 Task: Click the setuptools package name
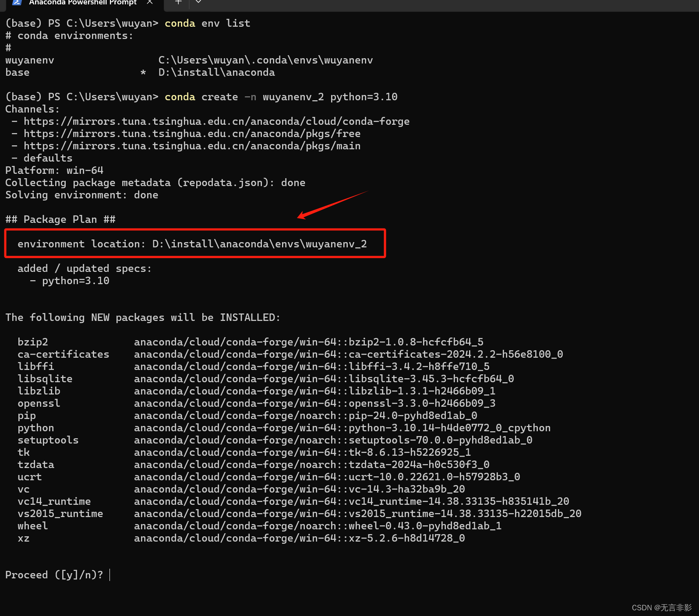pos(48,440)
